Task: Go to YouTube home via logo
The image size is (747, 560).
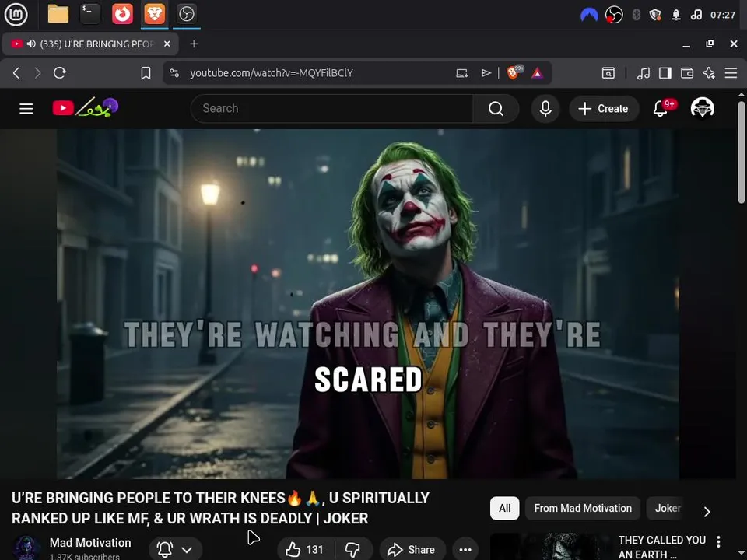Action: click(x=86, y=107)
